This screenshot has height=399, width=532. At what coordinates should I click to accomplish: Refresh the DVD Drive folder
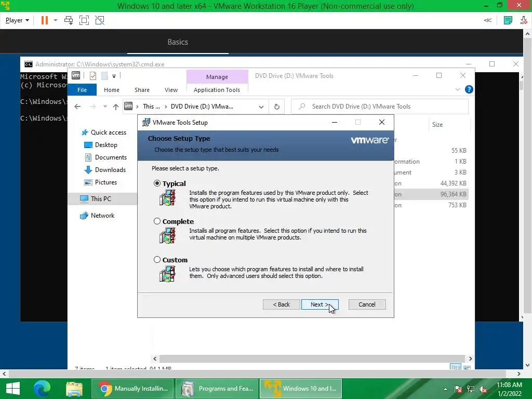coord(277,107)
